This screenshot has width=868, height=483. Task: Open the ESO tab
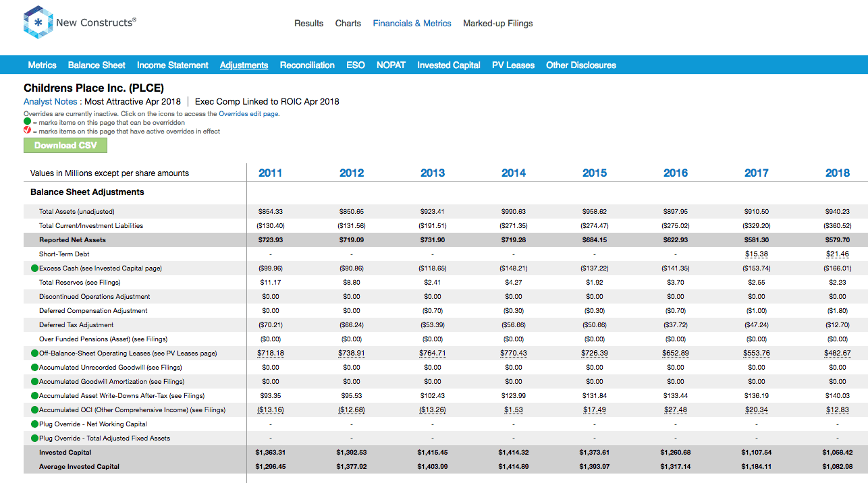pos(356,65)
